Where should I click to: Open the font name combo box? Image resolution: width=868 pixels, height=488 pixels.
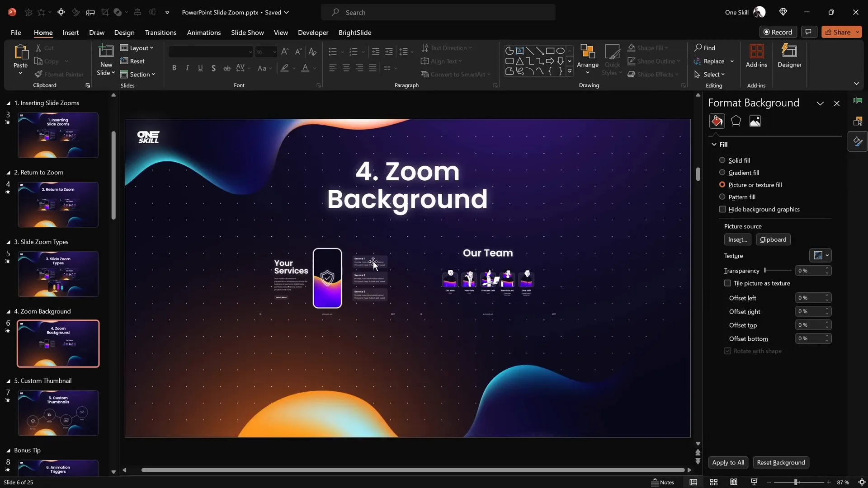210,52
